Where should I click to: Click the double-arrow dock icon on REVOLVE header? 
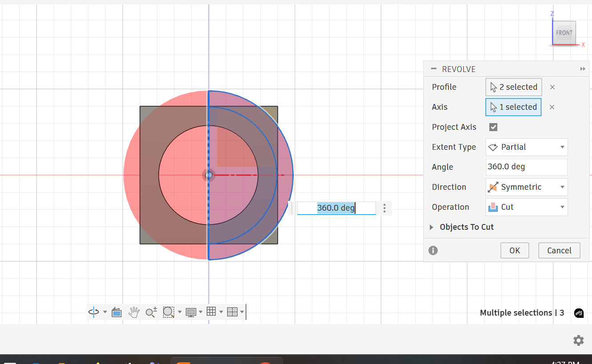point(583,69)
